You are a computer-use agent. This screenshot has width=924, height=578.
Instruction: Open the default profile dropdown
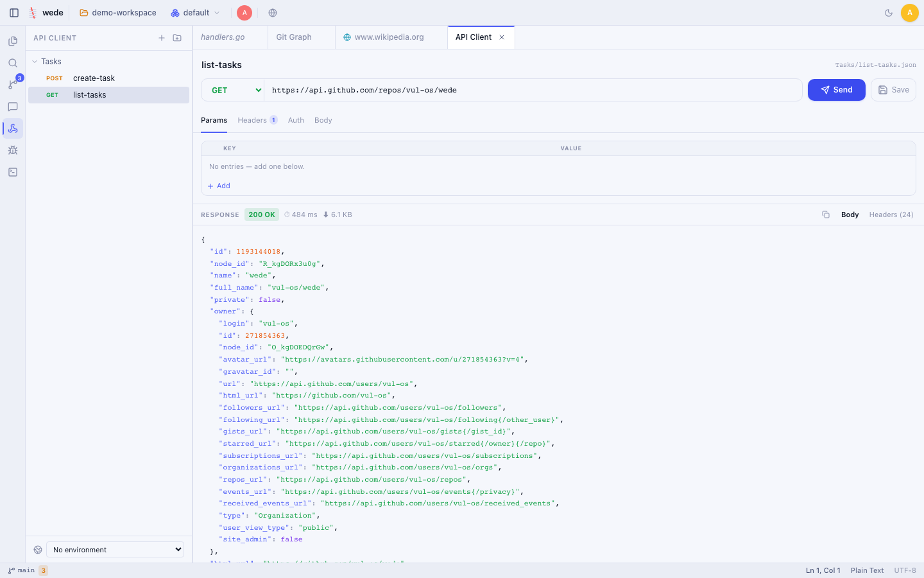point(196,13)
